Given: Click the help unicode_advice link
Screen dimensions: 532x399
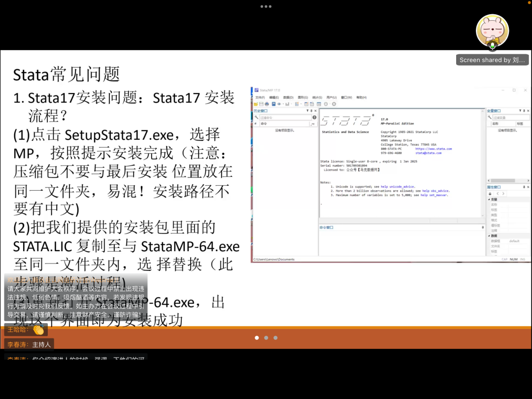Looking at the screenshot, I should pos(398,187).
